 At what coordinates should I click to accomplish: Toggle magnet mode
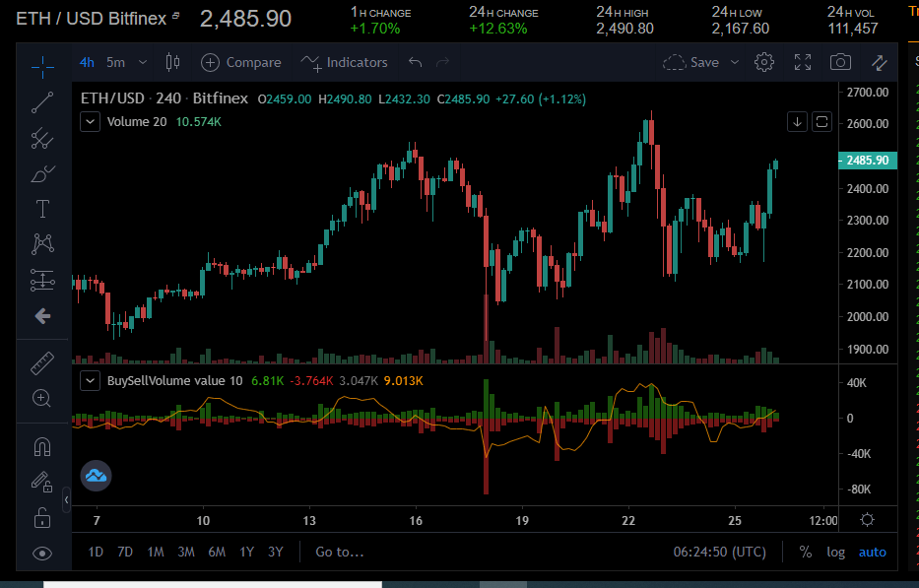tap(42, 447)
